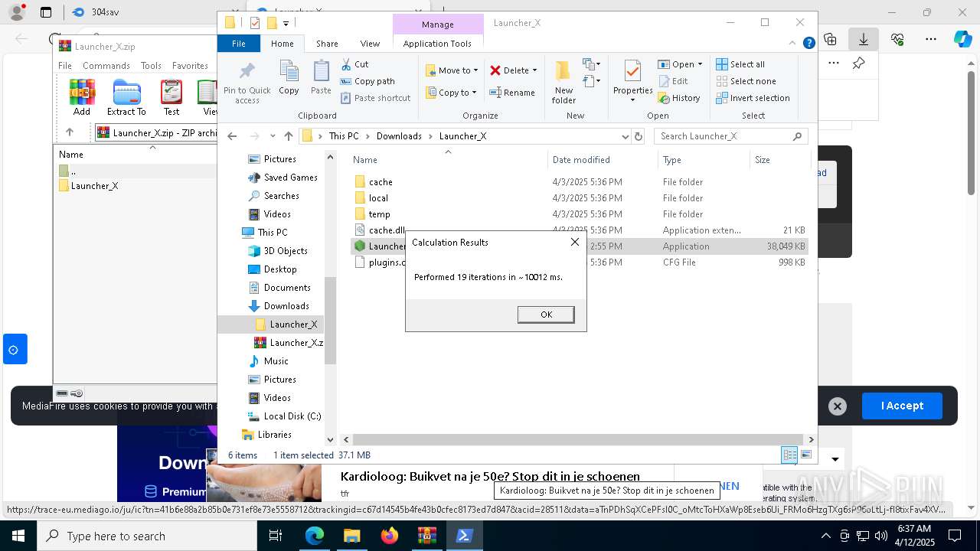Close the Calculation Results dialog

(x=575, y=242)
